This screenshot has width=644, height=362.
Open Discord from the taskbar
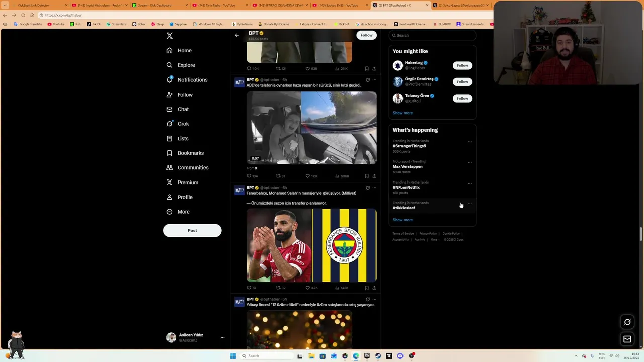pyautogui.click(x=400, y=356)
